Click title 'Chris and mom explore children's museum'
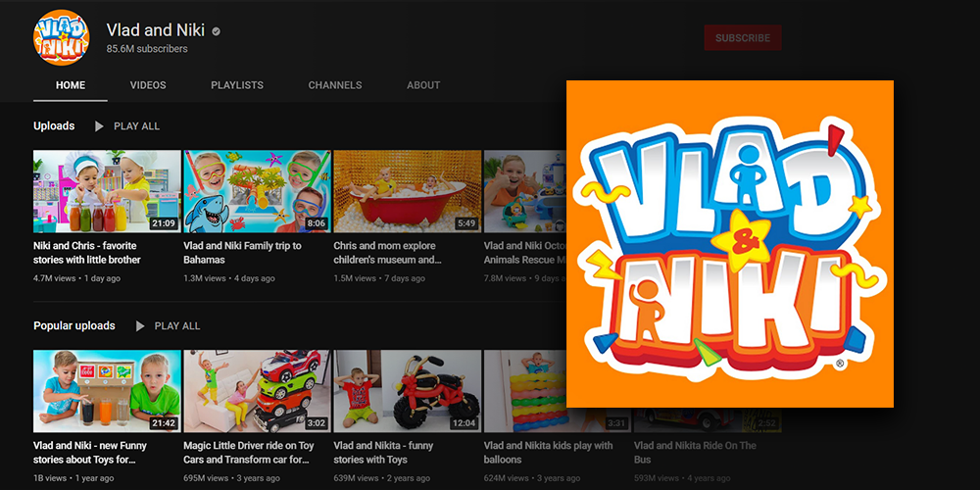 coord(387,253)
